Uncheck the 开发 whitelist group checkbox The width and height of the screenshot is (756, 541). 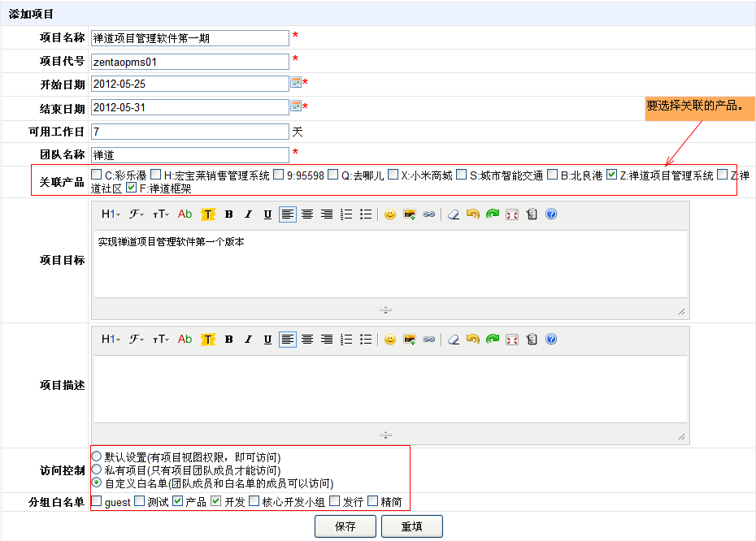(216, 501)
